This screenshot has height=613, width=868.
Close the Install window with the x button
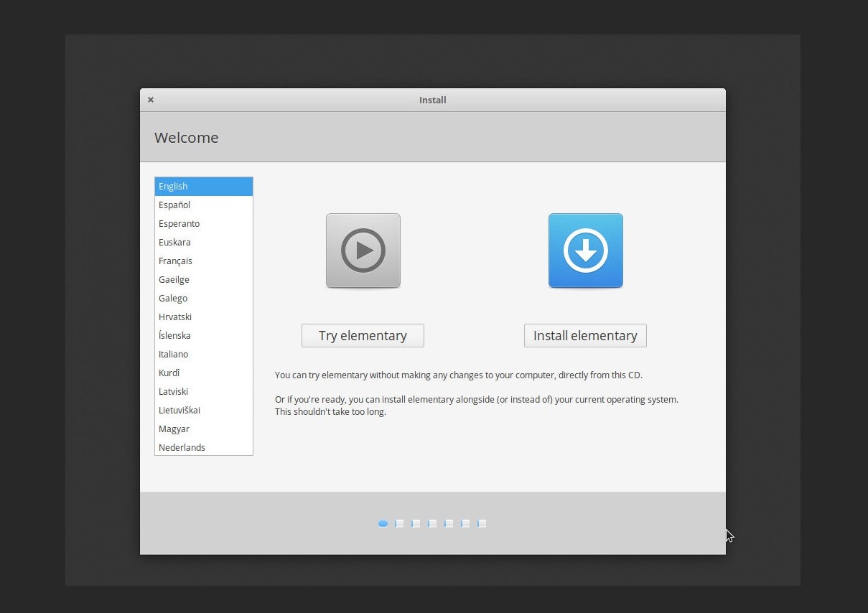(151, 100)
